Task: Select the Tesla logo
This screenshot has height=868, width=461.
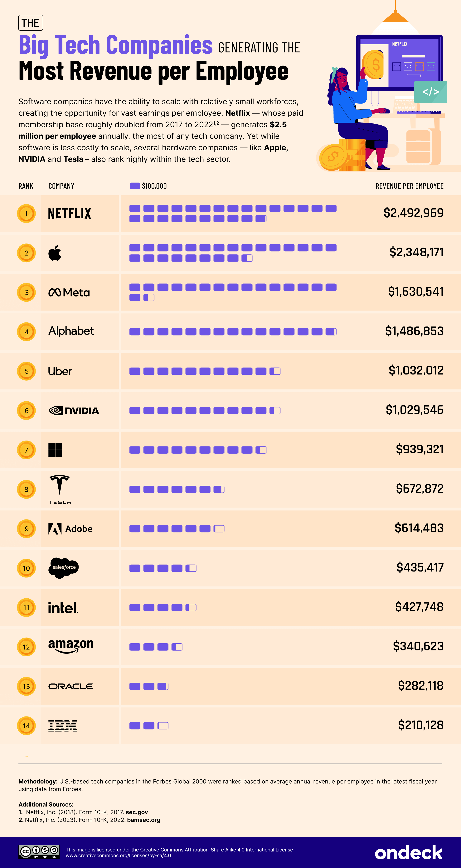Action: 60,489
